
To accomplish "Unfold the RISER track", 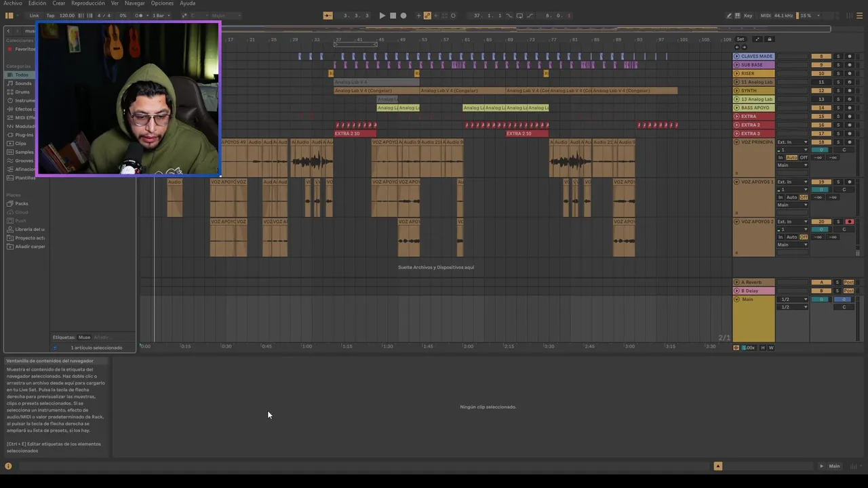I will click(737, 73).
